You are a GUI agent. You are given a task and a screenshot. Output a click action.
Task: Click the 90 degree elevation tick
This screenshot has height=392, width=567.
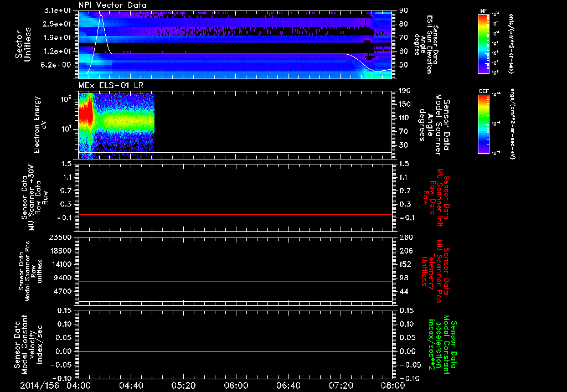(x=404, y=11)
